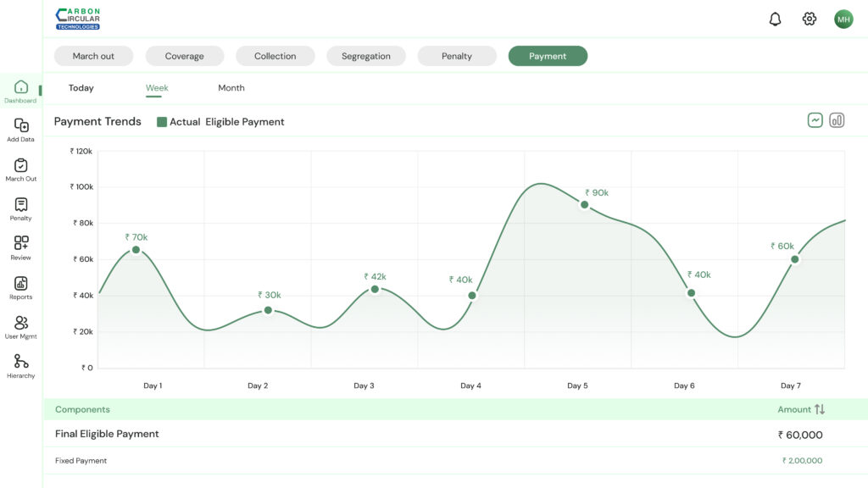This screenshot has width=868, height=488.
Task: Click the MH user avatar
Action: click(x=843, y=19)
